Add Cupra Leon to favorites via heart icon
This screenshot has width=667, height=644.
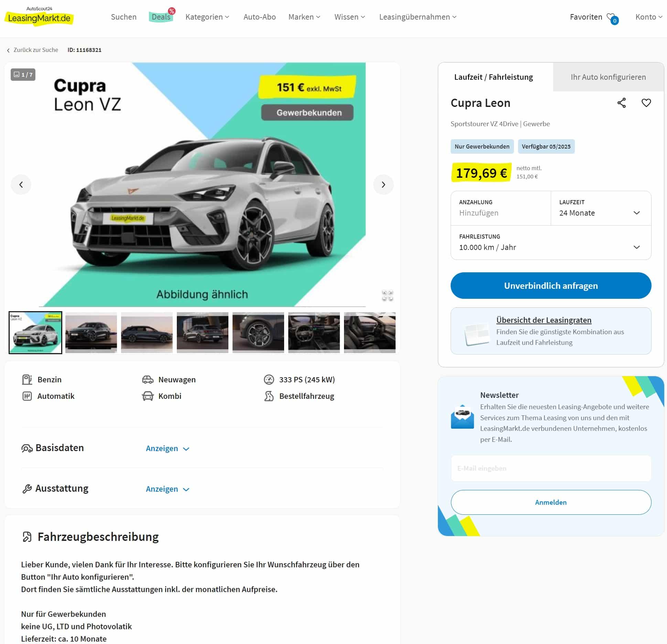pos(646,103)
